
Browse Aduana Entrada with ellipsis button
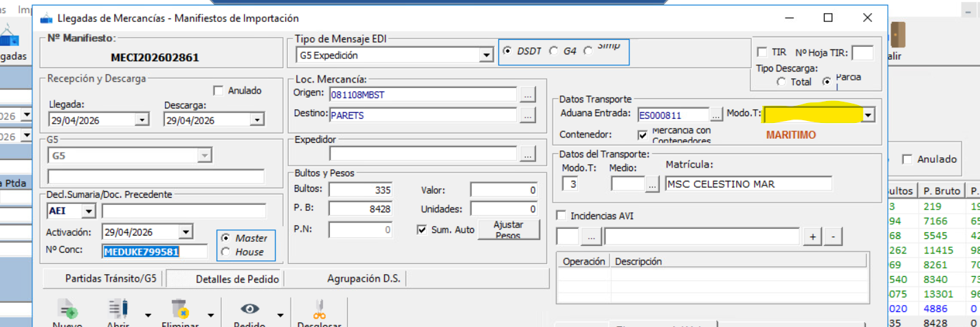pos(717,115)
